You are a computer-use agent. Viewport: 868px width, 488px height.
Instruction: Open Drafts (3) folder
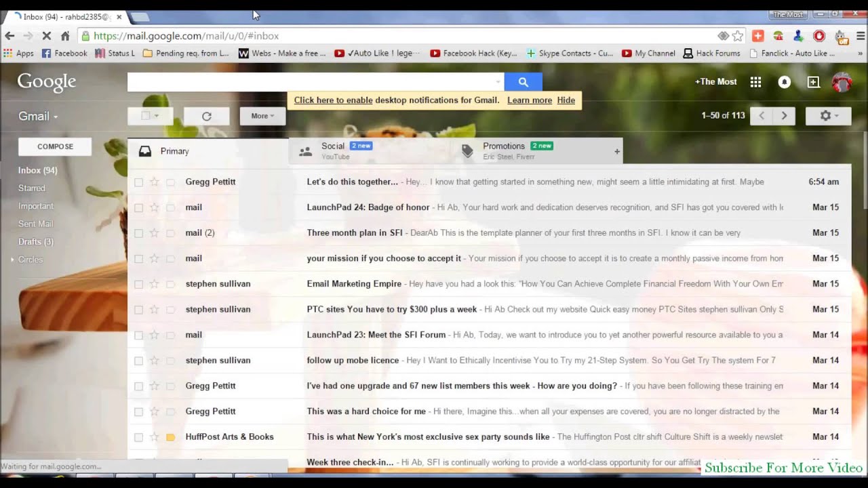[36, 242]
